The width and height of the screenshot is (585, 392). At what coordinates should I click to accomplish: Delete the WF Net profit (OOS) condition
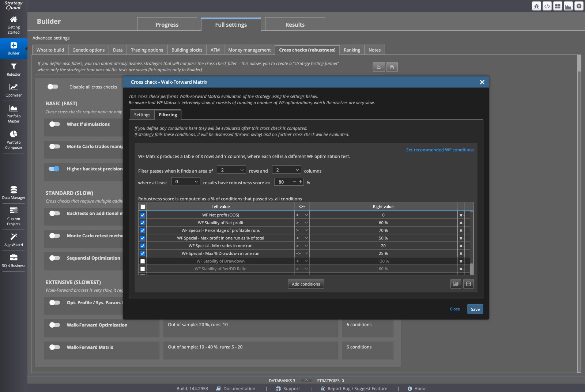click(x=461, y=215)
